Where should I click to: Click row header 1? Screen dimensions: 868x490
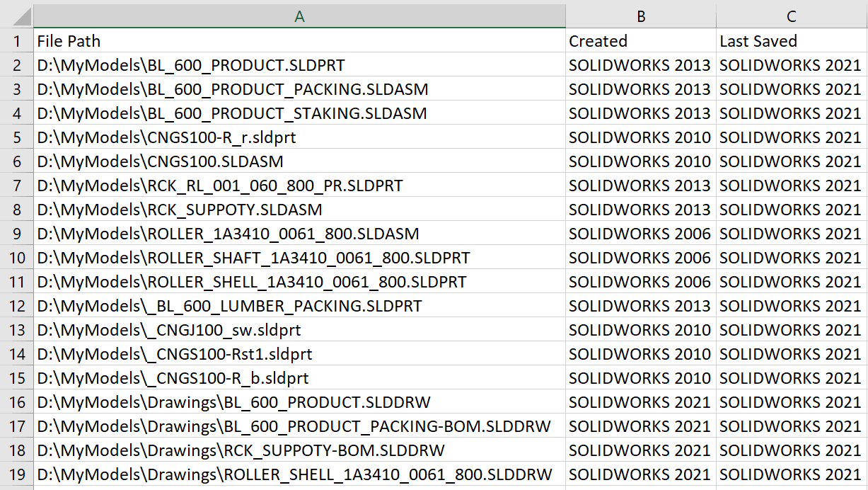click(16, 41)
